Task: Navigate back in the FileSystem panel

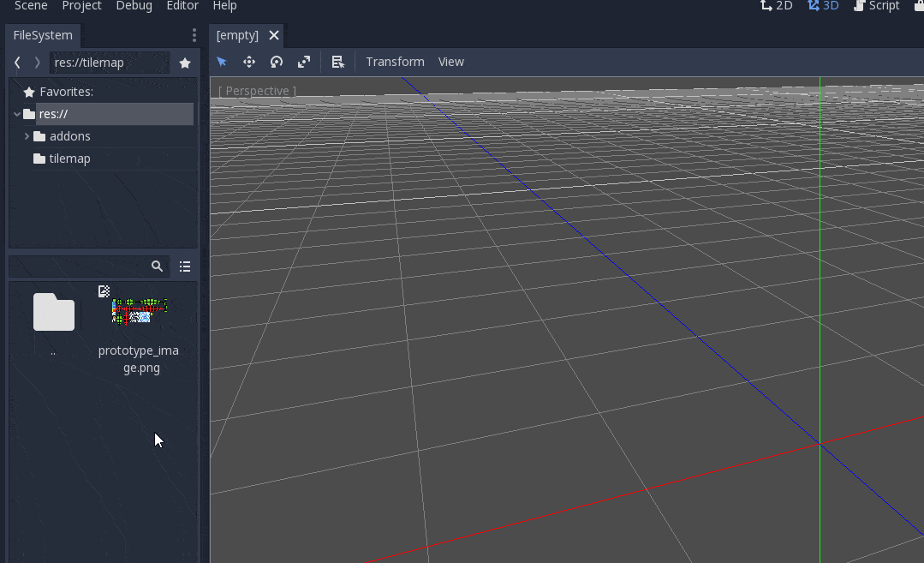Action: click(x=16, y=62)
